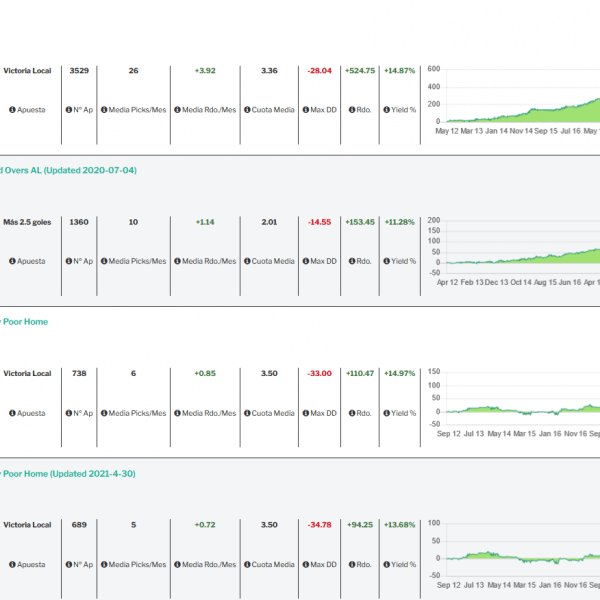This screenshot has width=600, height=600.
Task: Open the Poor Home (Updated 2021-4-30) link
Action: 68,474
